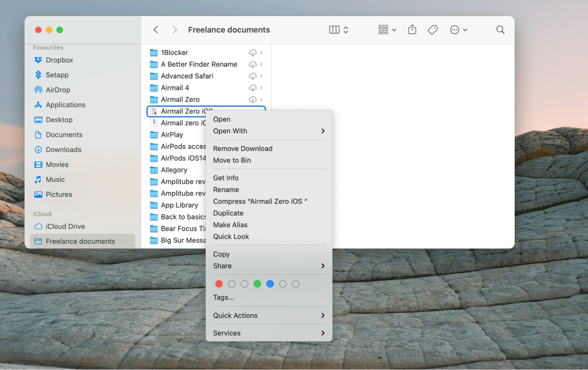The width and height of the screenshot is (588, 370).
Task: Expand the Airmail 4 folder chevron
Action: [261, 87]
